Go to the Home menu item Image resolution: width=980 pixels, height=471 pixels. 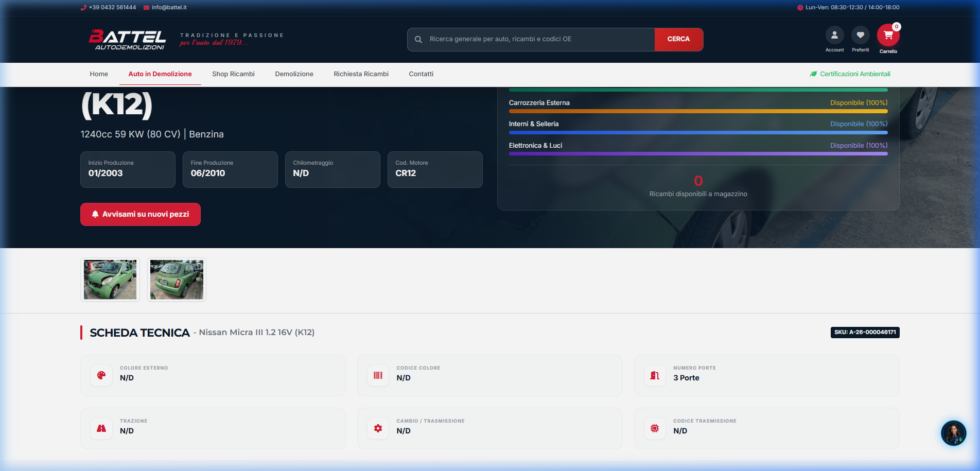99,74
